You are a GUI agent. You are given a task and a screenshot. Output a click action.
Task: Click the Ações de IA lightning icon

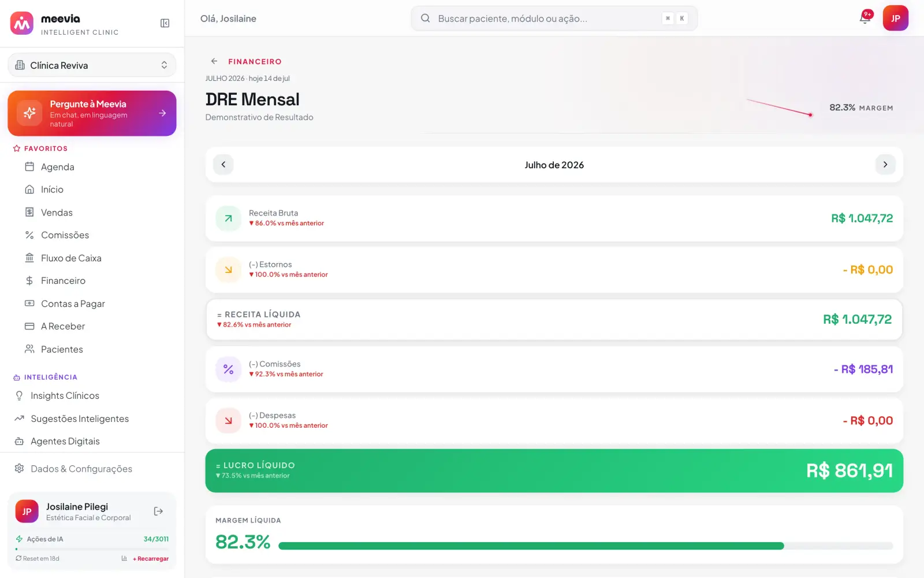[x=19, y=539]
